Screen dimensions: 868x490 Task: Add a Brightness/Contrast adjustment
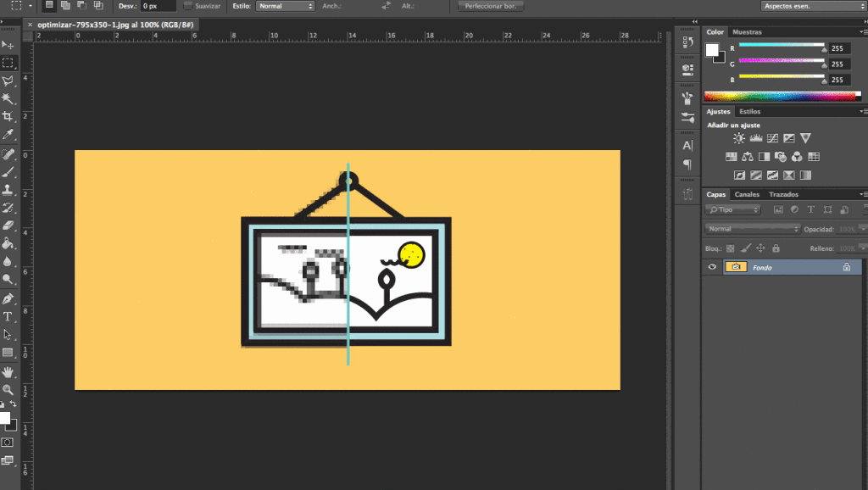pos(738,138)
